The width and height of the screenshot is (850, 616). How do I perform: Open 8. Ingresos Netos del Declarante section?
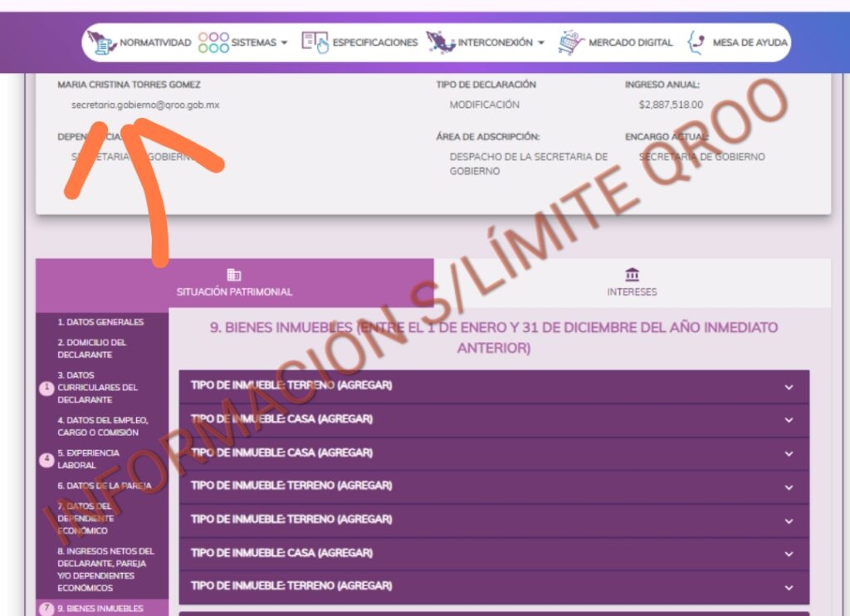tap(105, 570)
